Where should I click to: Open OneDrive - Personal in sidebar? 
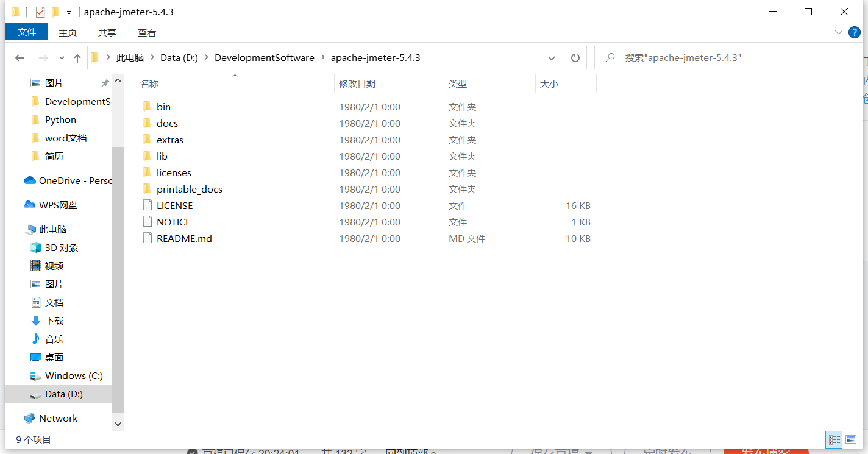pos(68,180)
